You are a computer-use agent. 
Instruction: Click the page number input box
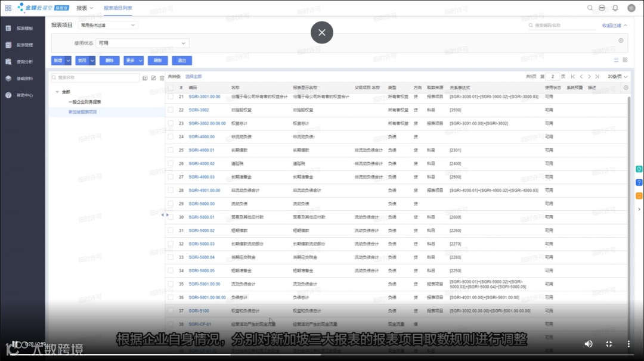click(553, 77)
